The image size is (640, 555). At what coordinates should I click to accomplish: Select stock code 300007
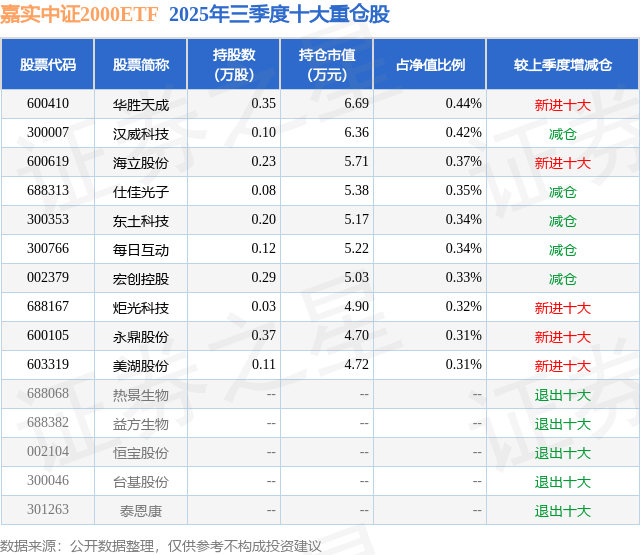48,133
